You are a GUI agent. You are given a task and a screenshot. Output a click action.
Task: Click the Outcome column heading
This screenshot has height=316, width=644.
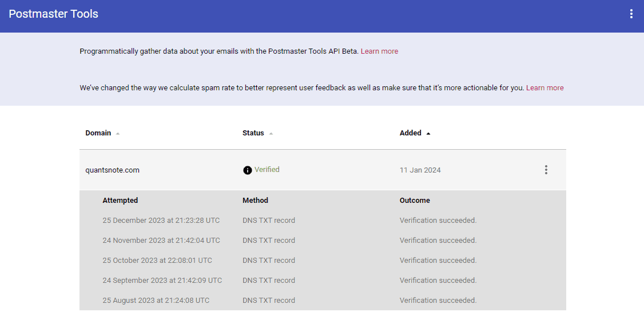415,201
